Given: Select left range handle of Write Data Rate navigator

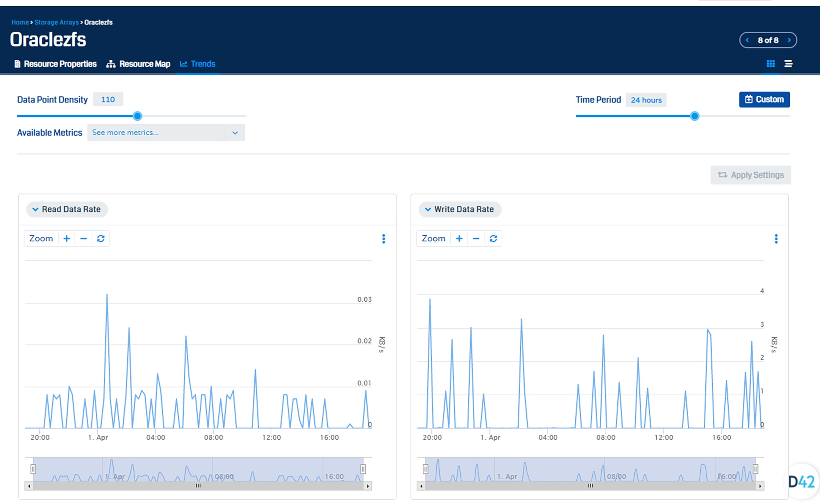Looking at the screenshot, I should (x=425, y=469).
